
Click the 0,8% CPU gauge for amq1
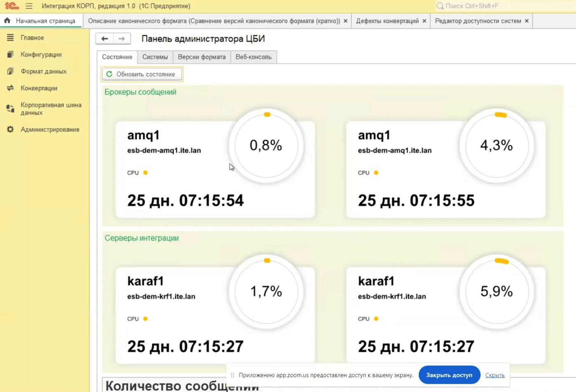click(x=266, y=145)
